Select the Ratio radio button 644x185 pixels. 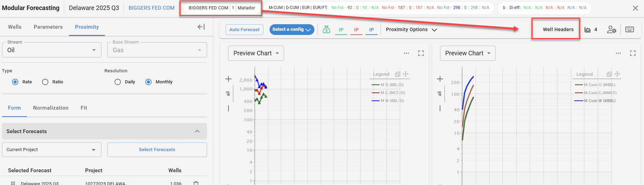click(x=45, y=82)
